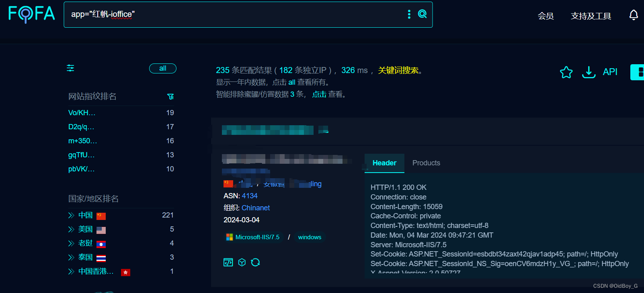Click the 网站指纹排名 heading
644x293 pixels.
(x=92, y=96)
